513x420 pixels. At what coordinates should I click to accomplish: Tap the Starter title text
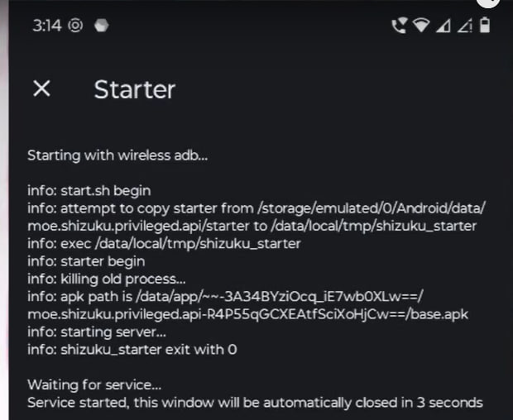(135, 89)
